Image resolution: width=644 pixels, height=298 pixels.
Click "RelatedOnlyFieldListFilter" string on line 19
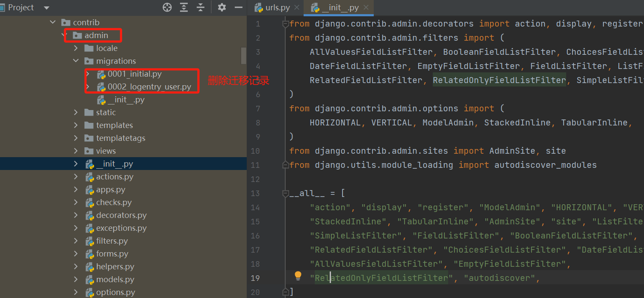pos(381,278)
